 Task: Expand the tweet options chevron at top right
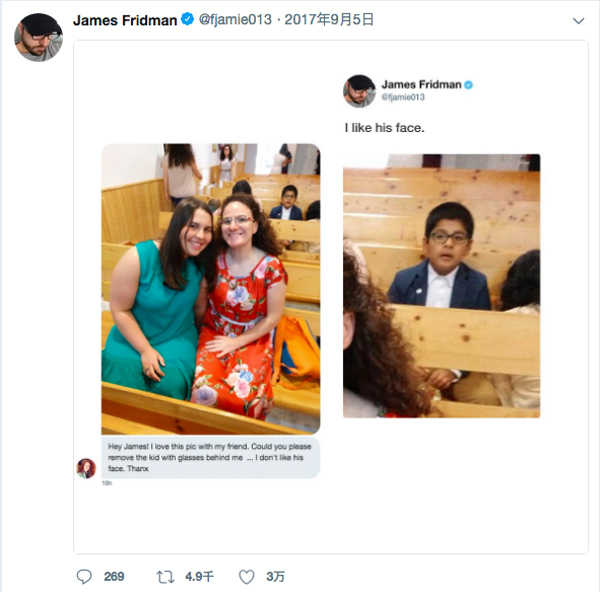(578, 20)
